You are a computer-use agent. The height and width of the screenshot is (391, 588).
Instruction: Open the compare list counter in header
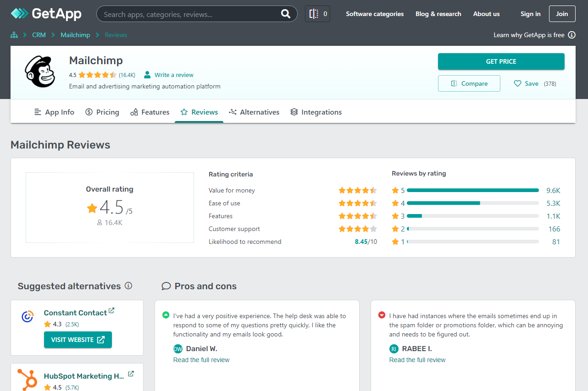click(317, 14)
